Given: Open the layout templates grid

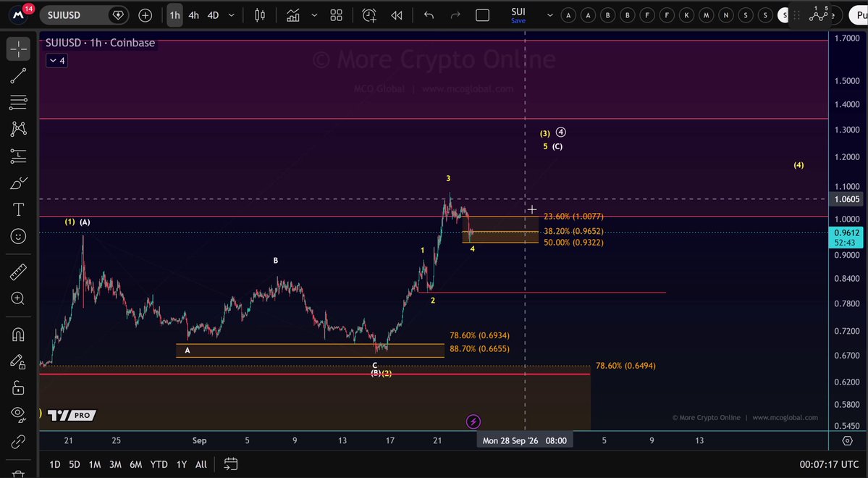Looking at the screenshot, I should pos(336,15).
